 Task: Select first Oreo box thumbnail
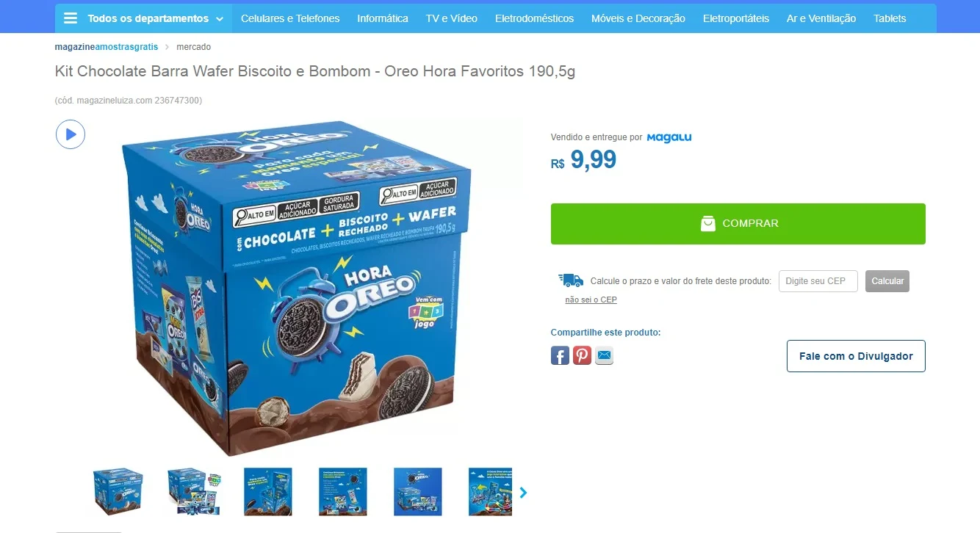click(x=118, y=491)
